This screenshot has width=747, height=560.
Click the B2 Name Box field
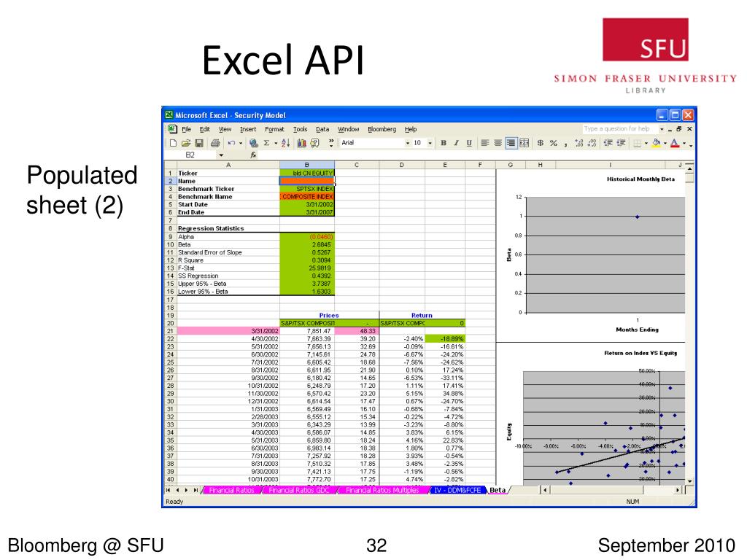pyautogui.click(x=190, y=155)
